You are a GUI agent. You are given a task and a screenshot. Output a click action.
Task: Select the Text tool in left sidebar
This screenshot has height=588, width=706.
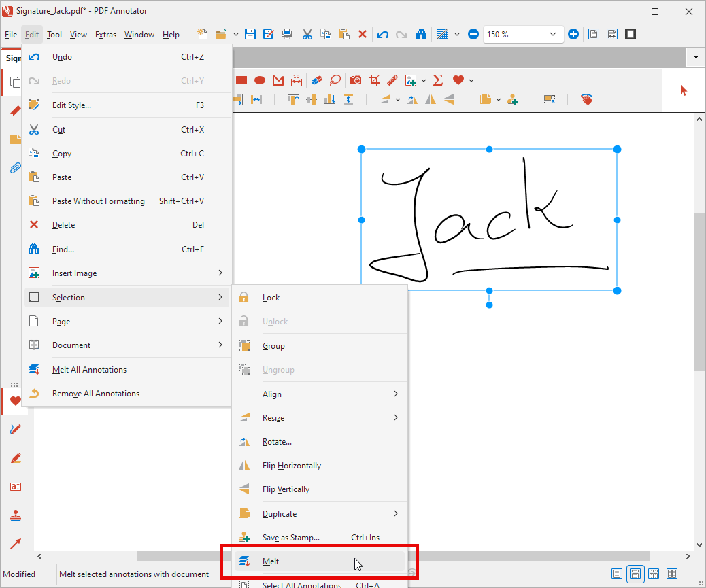coord(15,487)
